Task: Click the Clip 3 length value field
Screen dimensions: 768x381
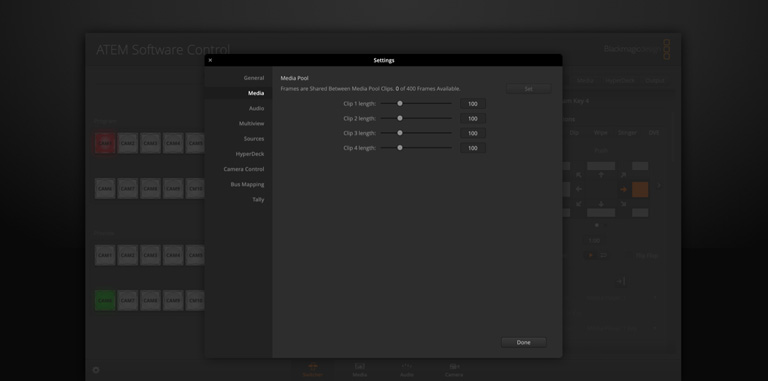Action: click(473, 133)
